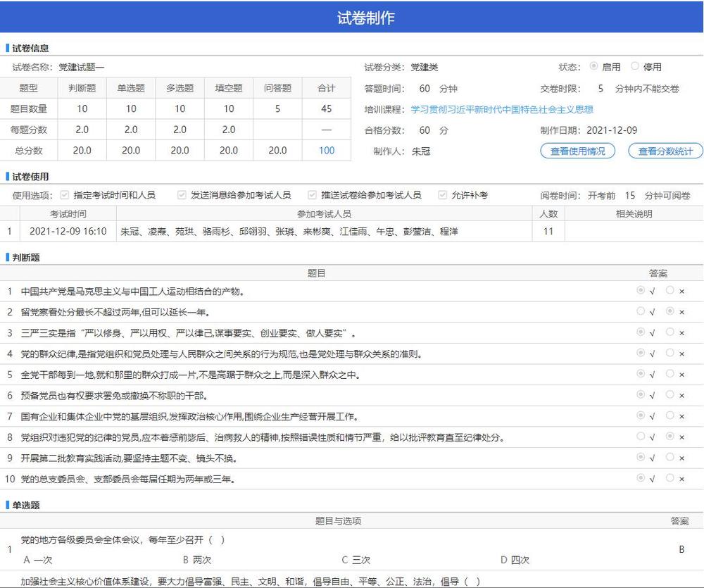Toggle the 允许补考 checkbox
The height and width of the screenshot is (588, 704).
(442, 195)
